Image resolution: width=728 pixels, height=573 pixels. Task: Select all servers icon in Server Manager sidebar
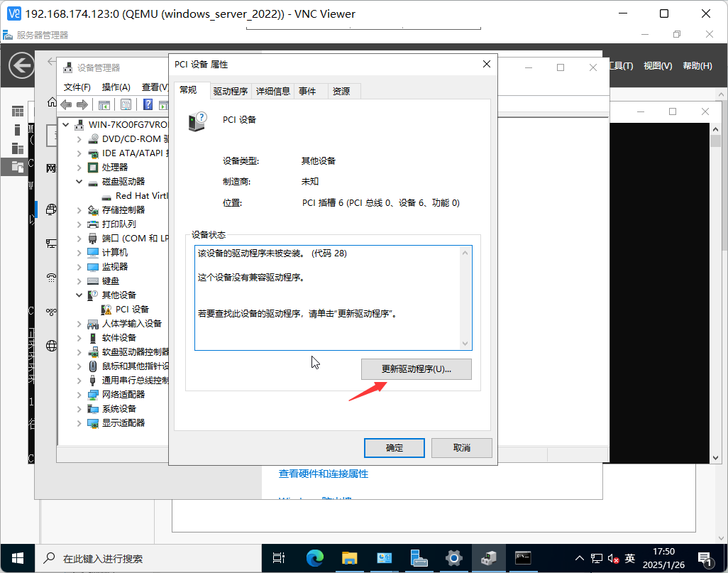(x=18, y=148)
